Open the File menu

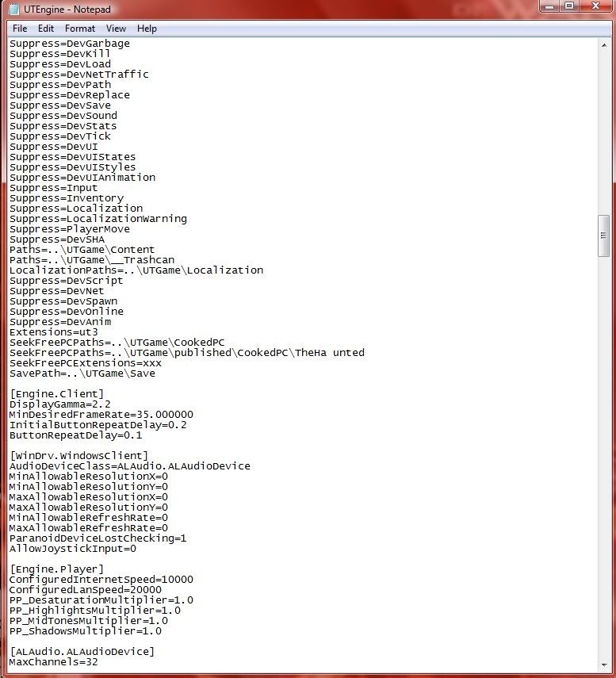20,29
